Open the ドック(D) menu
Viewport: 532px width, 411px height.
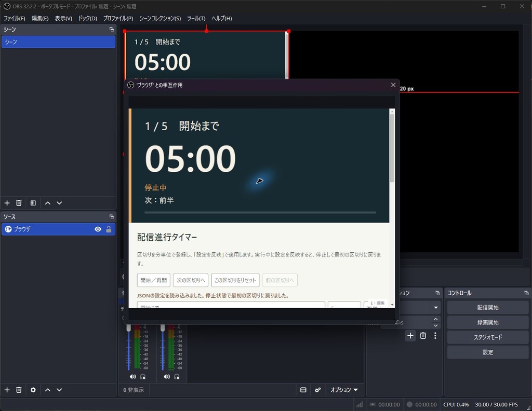tap(87, 18)
